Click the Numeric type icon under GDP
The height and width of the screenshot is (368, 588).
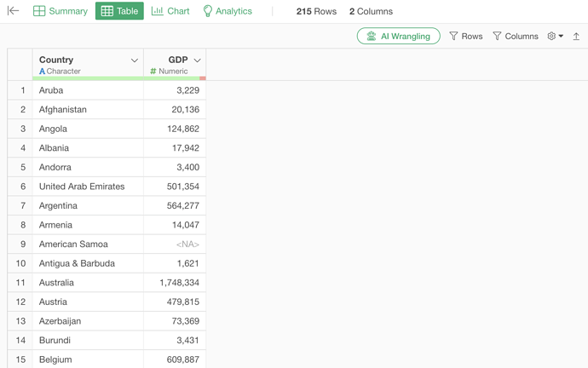point(153,72)
